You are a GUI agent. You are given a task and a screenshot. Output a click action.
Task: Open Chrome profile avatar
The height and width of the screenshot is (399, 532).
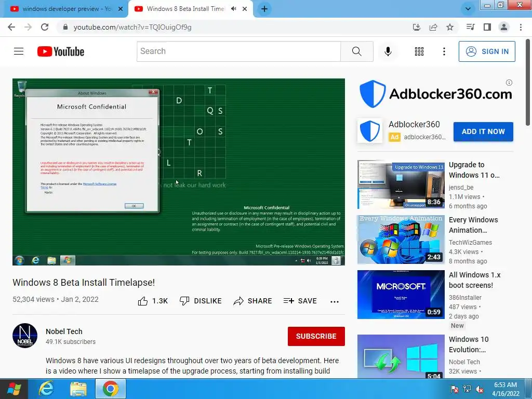click(504, 27)
